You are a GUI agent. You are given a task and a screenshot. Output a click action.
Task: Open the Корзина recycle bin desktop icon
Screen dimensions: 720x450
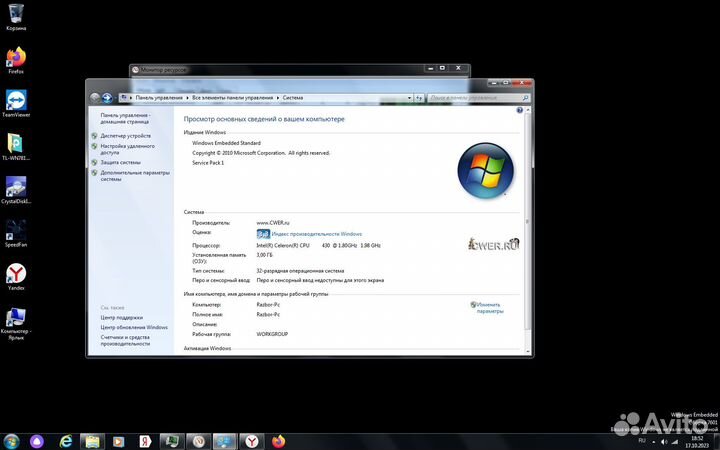(16, 17)
